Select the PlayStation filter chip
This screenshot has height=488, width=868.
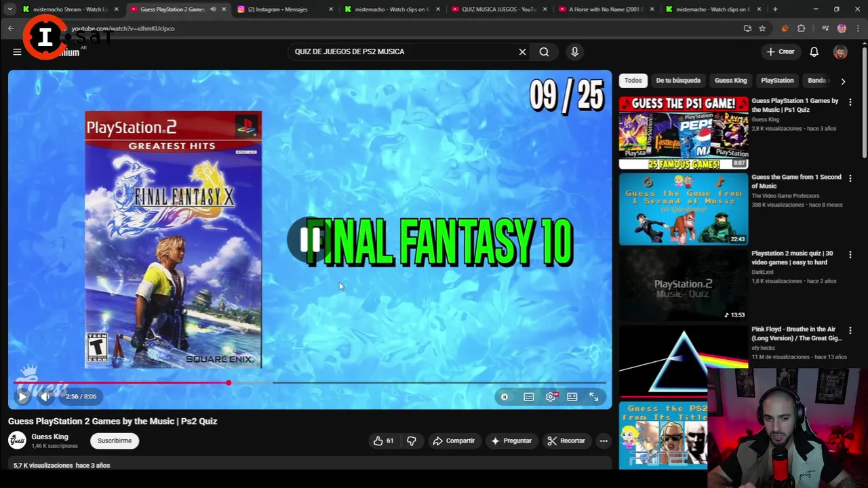tap(777, 80)
